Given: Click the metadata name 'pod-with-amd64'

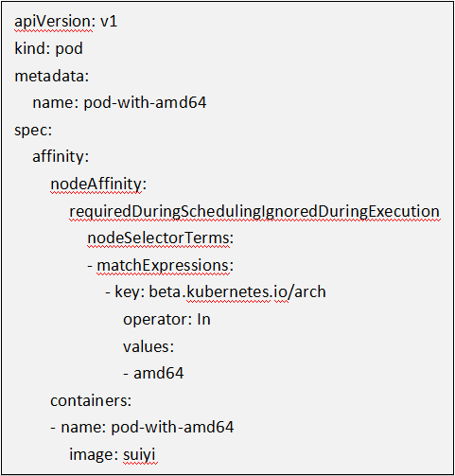Looking at the screenshot, I should 145,103.
